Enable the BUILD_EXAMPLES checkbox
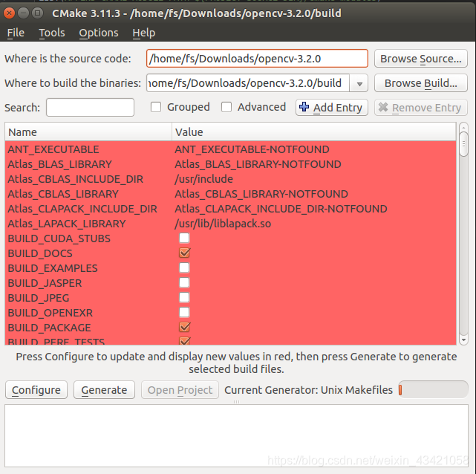 tap(184, 267)
